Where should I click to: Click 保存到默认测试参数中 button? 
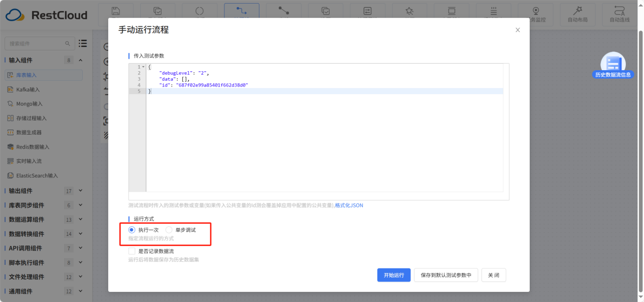446,275
